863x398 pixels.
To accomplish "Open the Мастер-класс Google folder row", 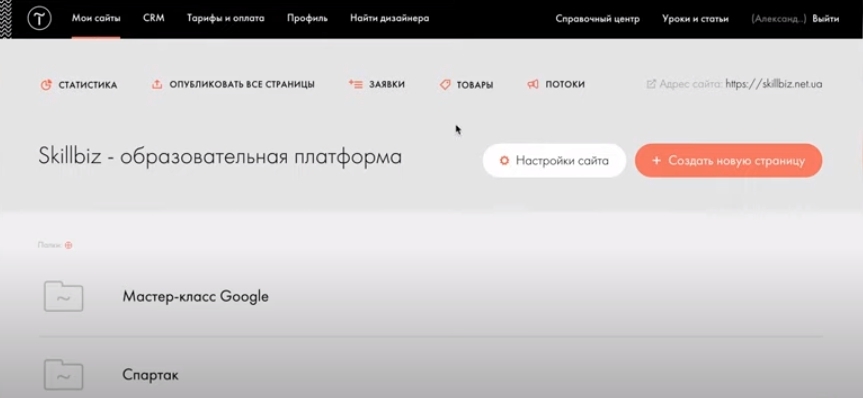I will pyautogui.click(x=430, y=297).
